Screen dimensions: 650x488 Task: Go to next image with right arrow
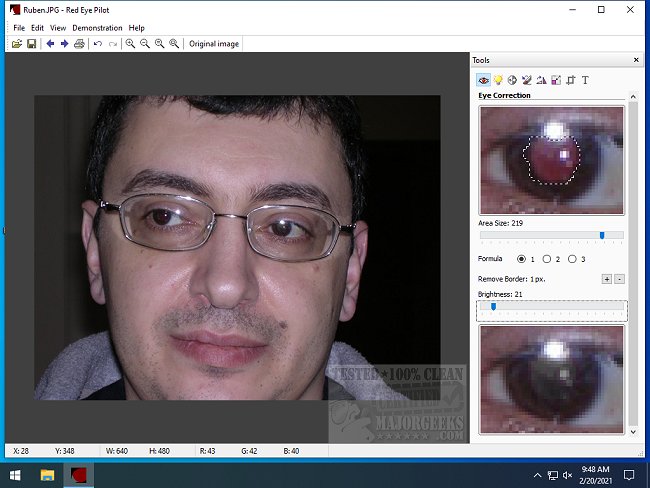65,44
